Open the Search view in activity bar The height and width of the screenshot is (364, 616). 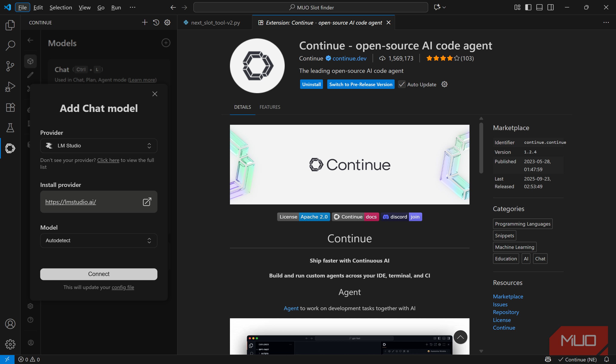10,45
